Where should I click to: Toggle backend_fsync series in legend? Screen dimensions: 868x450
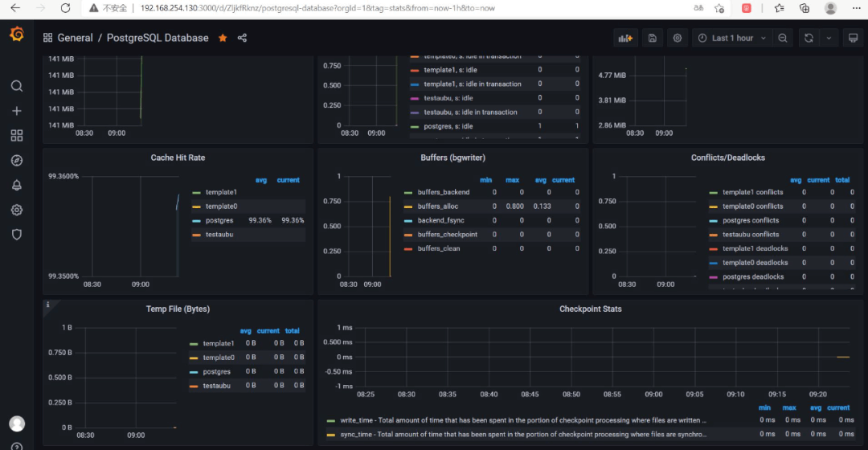pos(440,220)
